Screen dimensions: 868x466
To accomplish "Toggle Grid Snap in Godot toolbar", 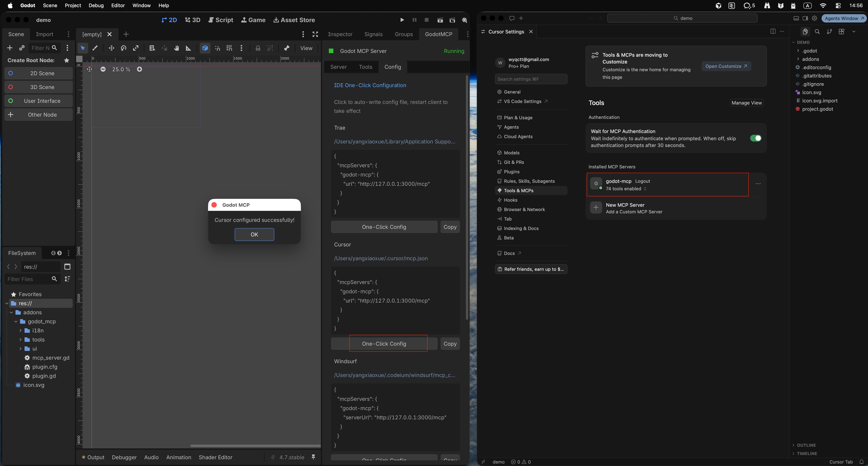I will point(229,48).
